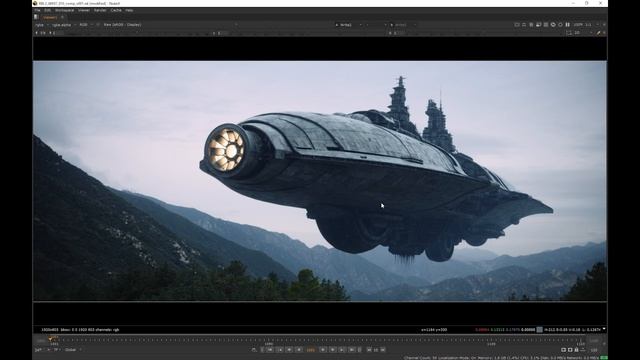Jump to the next keyframe

tap(342, 350)
